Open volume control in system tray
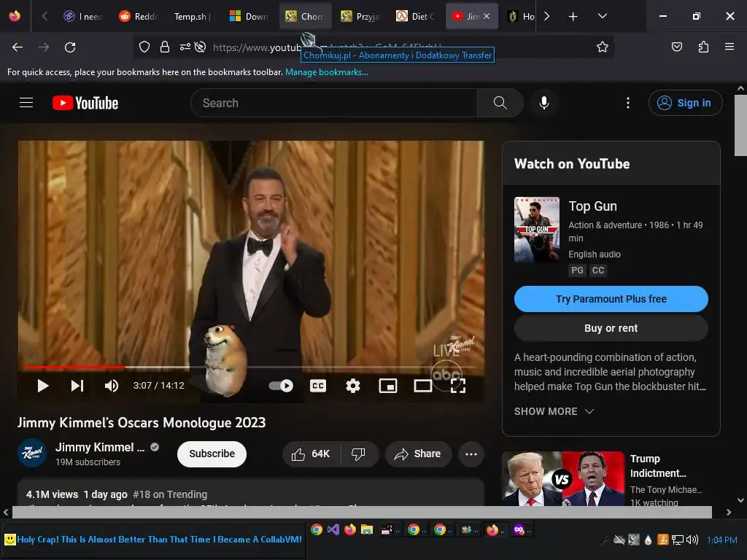 [x=692, y=540]
